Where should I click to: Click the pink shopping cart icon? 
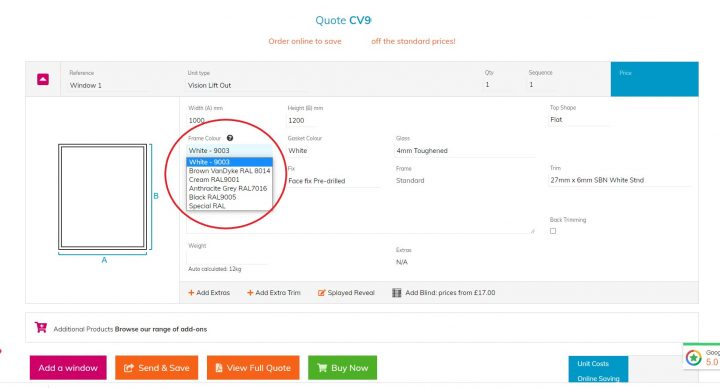[x=41, y=327]
